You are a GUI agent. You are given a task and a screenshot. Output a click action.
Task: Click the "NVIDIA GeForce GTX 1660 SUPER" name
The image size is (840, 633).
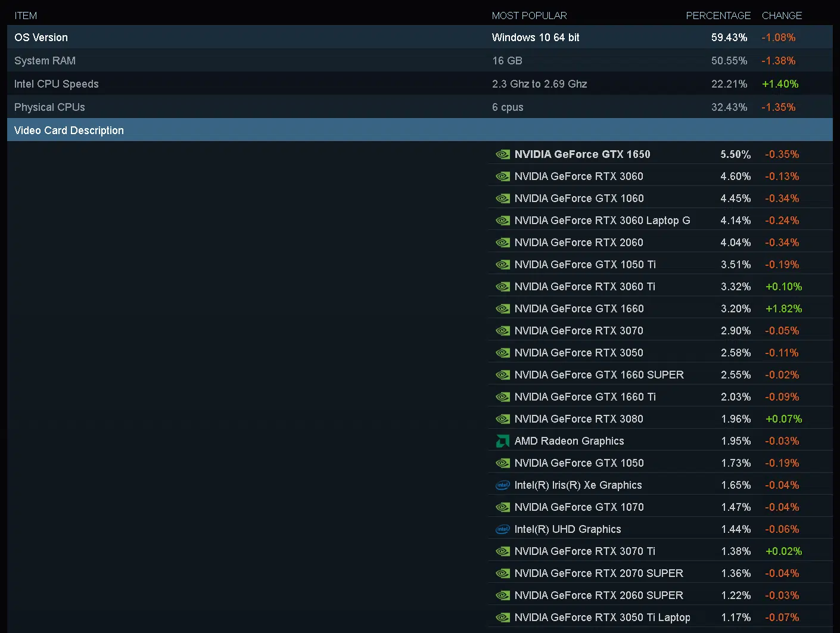(x=599, y=375)
